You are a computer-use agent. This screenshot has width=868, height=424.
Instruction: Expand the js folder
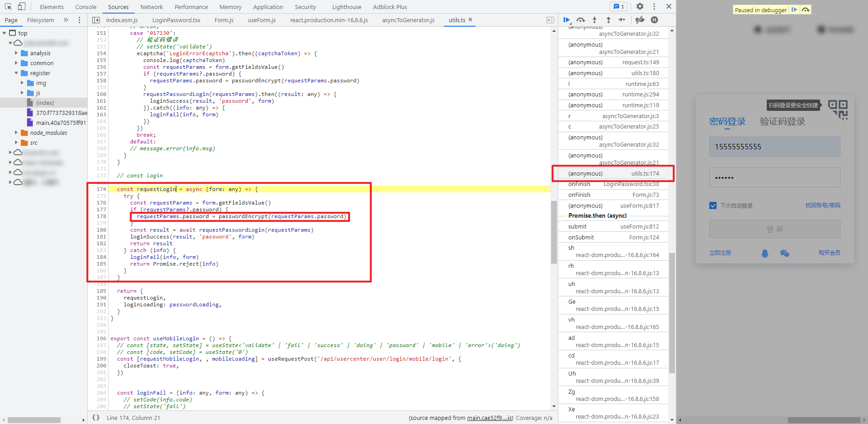[22, 93]
